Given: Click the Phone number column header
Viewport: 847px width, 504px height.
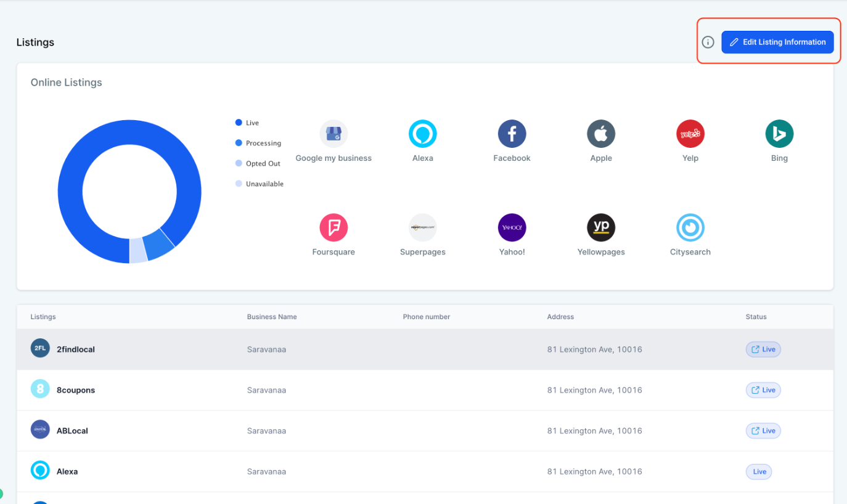Looking at the screenshot, I should click(x=427, y=317).
